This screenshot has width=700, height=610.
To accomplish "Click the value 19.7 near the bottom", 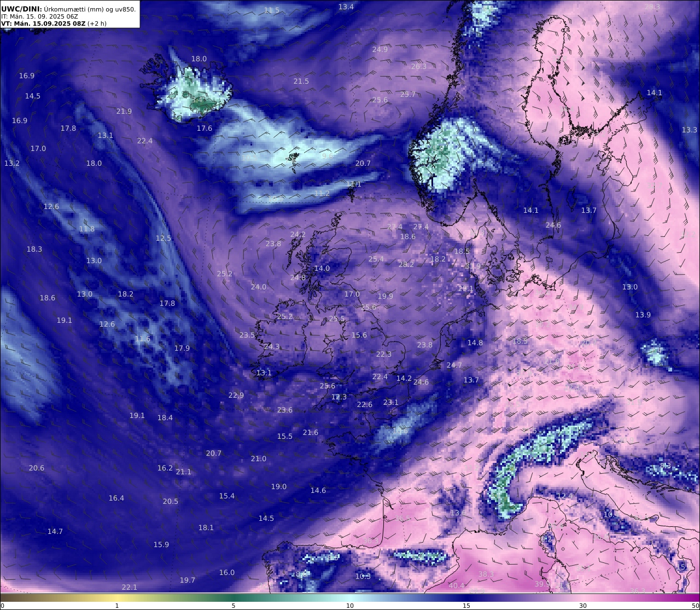I will click(x=188, y=580).
